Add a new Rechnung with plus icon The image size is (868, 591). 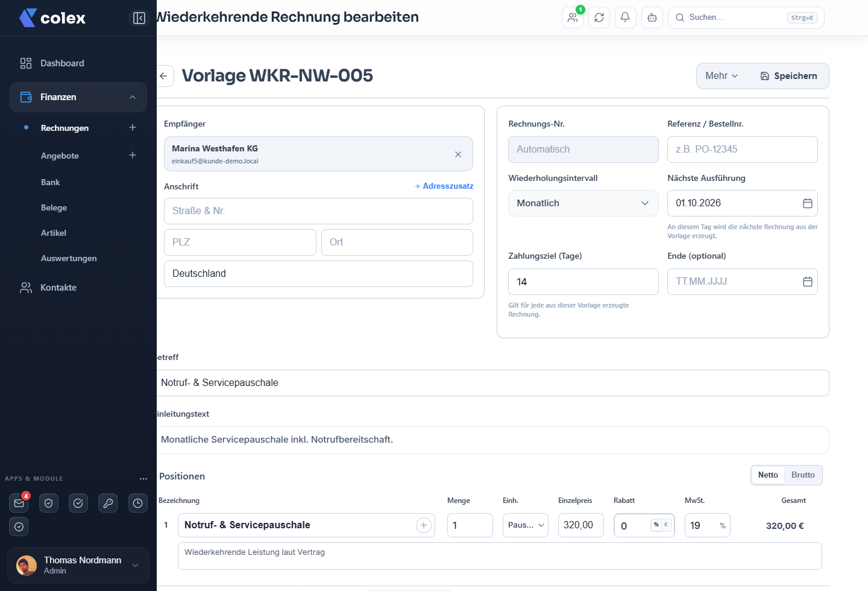[x=133, y=127]
